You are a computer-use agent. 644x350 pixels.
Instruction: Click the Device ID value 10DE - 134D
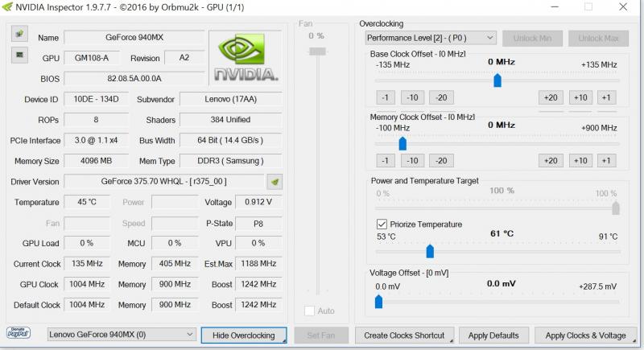pos(96,99)
